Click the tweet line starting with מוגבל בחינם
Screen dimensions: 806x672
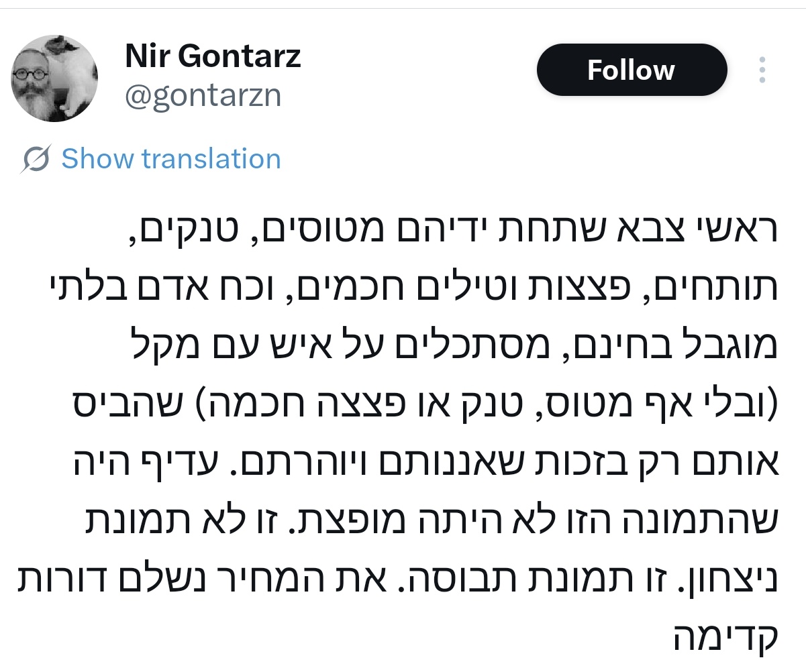pyautogui.click(x=443, y=337)
